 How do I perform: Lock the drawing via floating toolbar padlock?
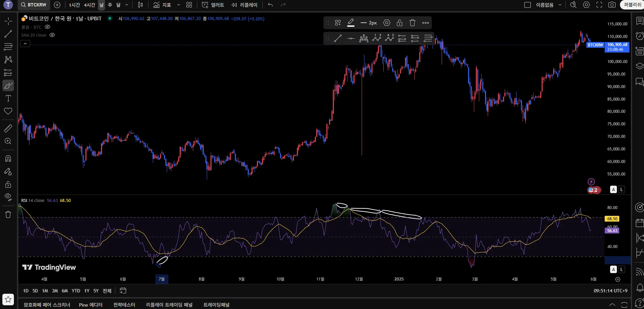tap(399, 23)
